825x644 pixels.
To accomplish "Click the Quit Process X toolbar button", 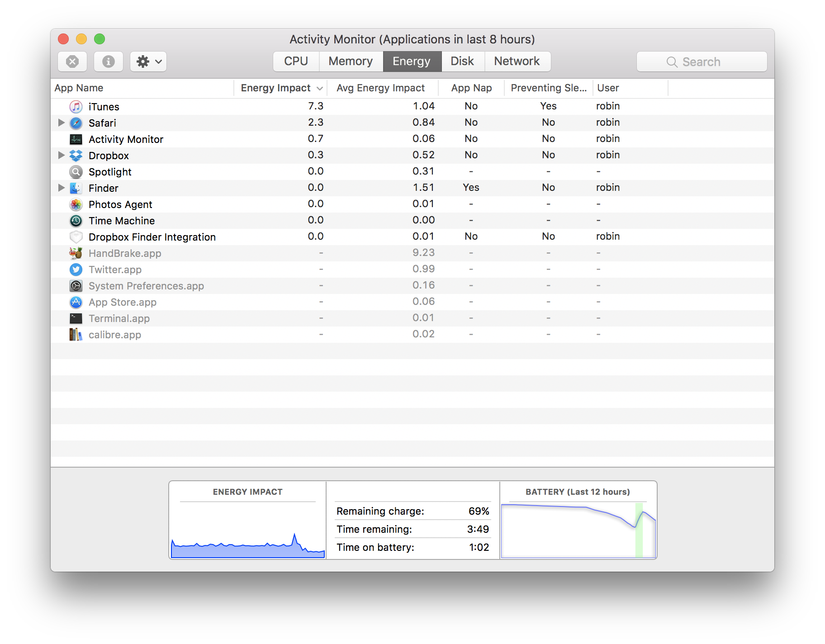I will point(72,62).
